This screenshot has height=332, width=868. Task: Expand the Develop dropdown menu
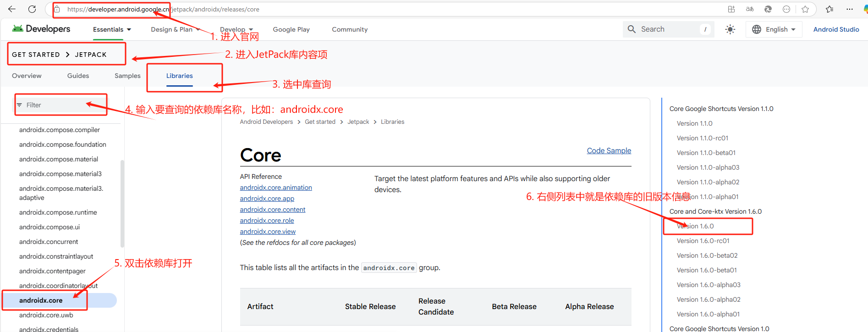(236, 29)
